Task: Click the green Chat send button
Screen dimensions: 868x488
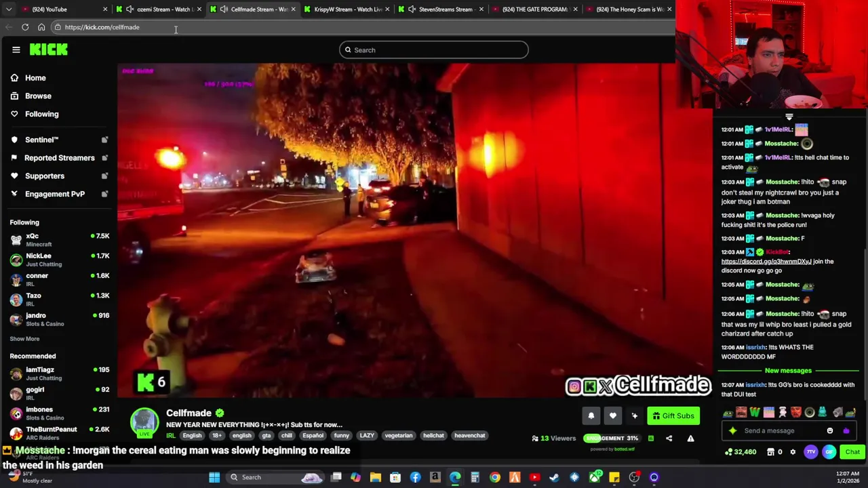Action: click(x=852, y=452)
